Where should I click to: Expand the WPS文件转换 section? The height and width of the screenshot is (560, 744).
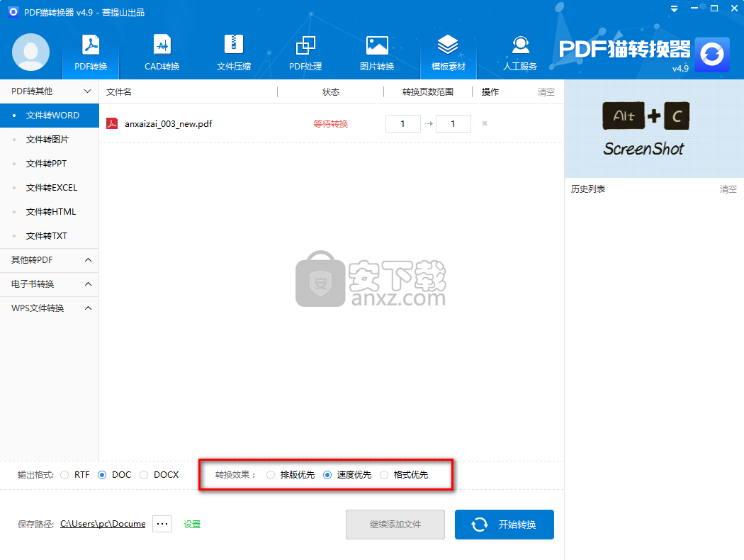(x=50, y=308)
